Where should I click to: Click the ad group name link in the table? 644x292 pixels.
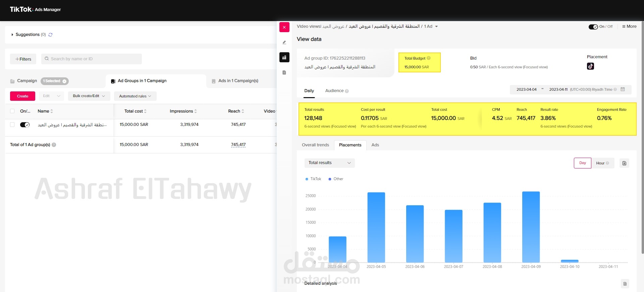[x=72, y=125]
